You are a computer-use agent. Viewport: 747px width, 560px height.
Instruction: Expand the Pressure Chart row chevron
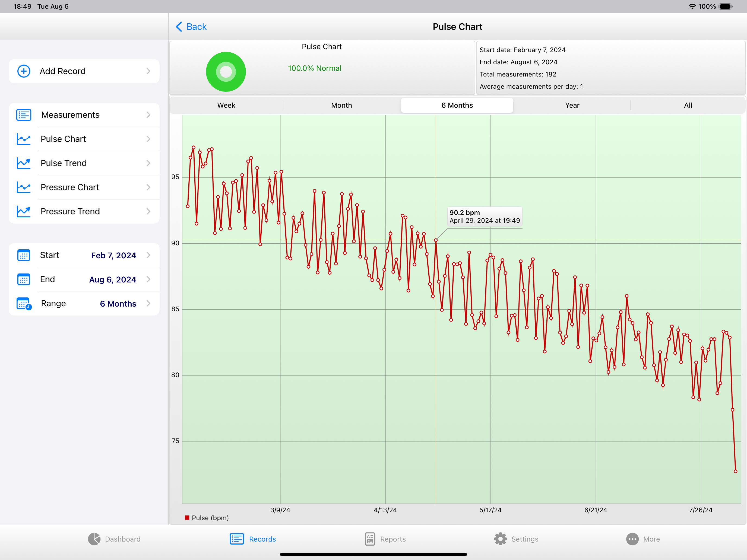(x=148, y=187)
